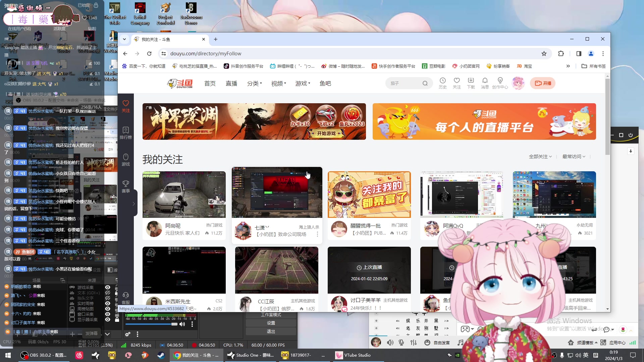Click the music note icon in YY bar
The height and width of the screenshot is (362, 644).
(x=461, y=343)
